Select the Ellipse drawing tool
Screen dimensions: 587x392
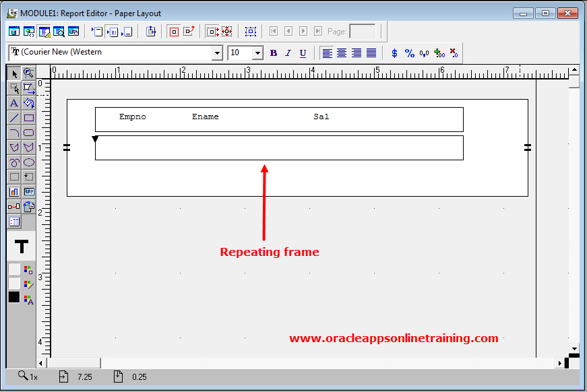29,162
